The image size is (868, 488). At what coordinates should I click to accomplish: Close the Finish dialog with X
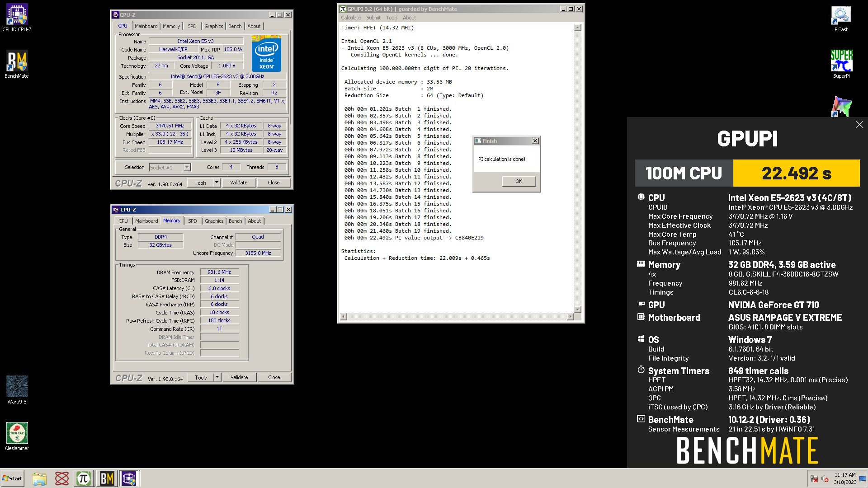535,141
